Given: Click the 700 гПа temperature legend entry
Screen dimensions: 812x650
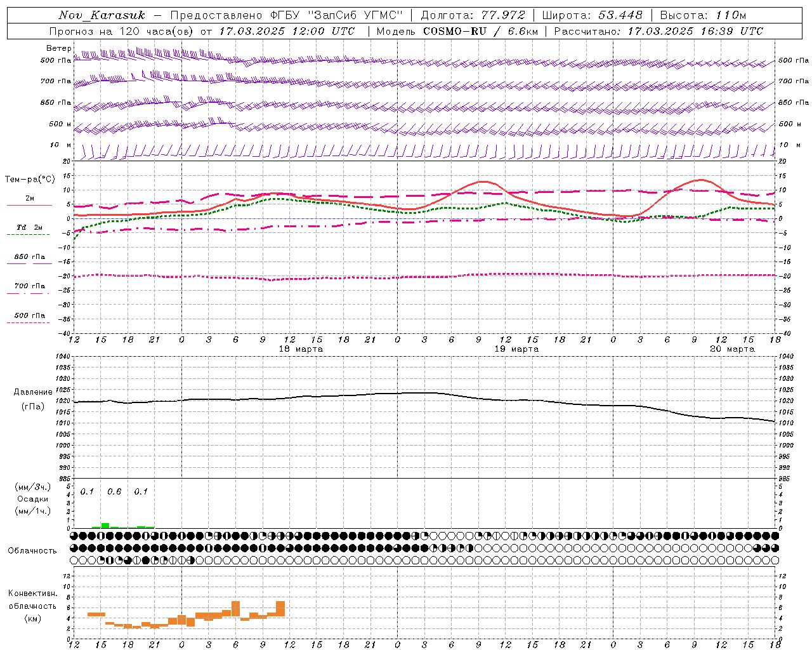Looking at the screenshot, I should click(x=29, y=286).
